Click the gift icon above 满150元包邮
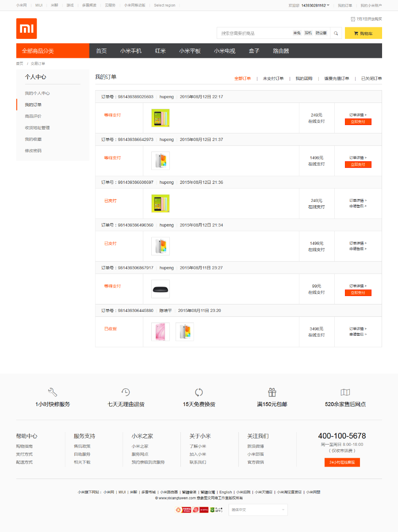Image resolution: width=398 pixels, height=532 pixels. click(272, 391)
